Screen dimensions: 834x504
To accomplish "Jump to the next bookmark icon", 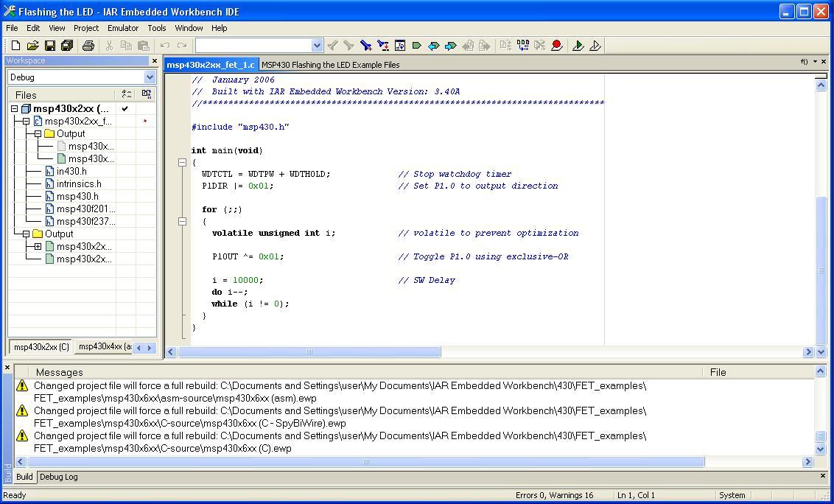I will pos(451,46).
